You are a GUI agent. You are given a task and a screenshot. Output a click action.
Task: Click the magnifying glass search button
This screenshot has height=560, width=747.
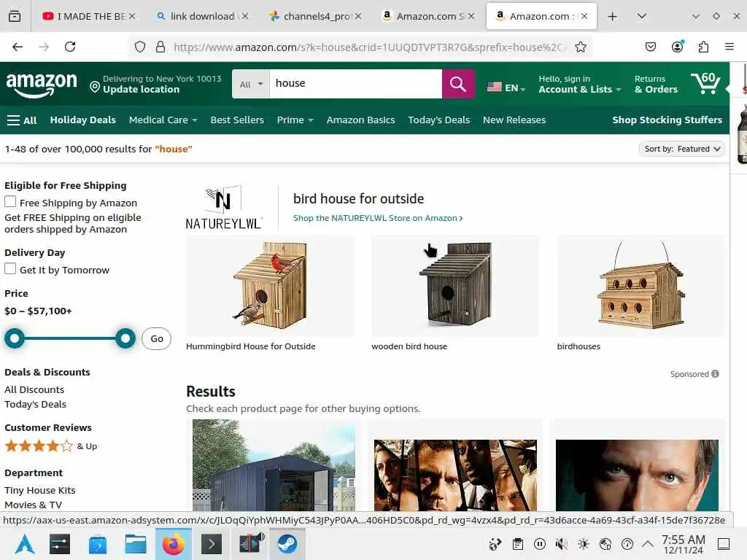click(x=458, y=84)
